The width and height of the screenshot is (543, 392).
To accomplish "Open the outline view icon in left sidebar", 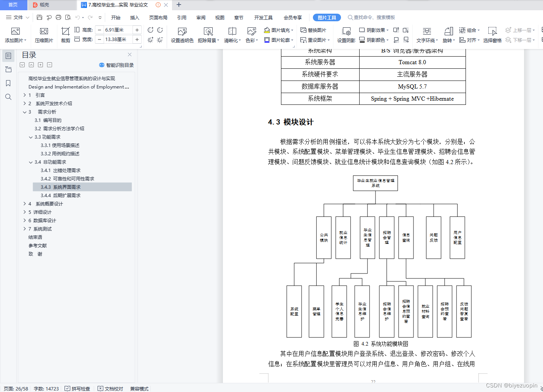I will pyautogui.click(x=8, y=56).
